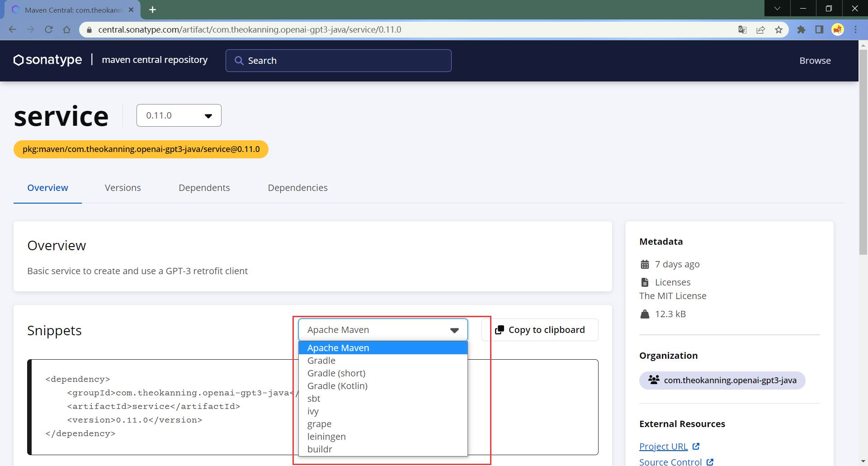The image size is (868, 466).
Task: Open the translate page icon
Action: pos(742,29)
